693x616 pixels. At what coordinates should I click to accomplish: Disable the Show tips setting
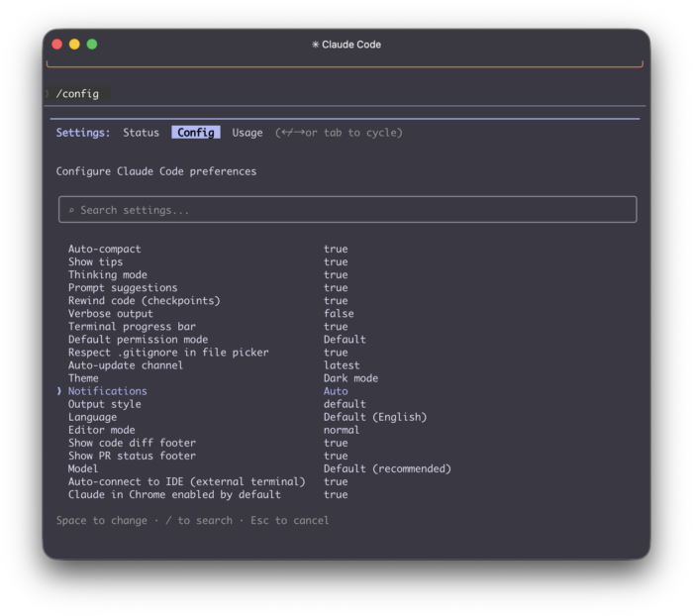[x=336, y=262]
